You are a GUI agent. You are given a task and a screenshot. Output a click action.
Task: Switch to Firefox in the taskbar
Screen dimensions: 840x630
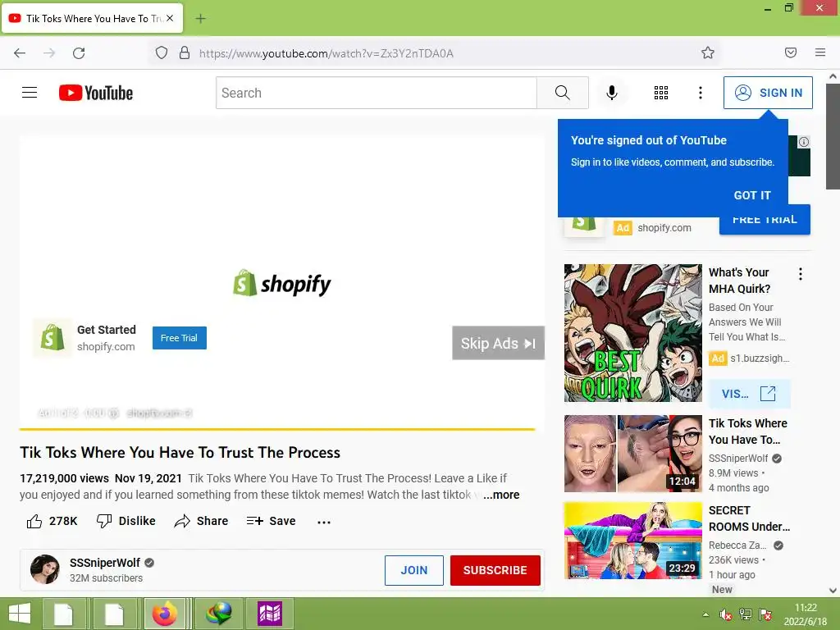[164, 614]
